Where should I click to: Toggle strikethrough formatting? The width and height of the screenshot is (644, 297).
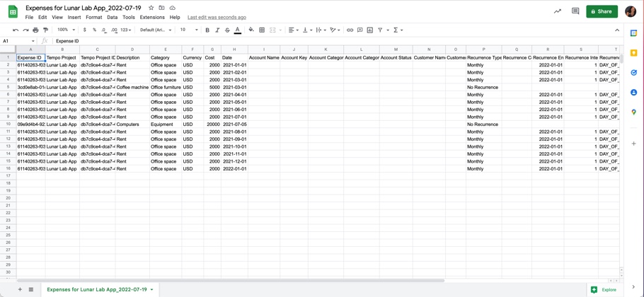(x=227, y=30)
